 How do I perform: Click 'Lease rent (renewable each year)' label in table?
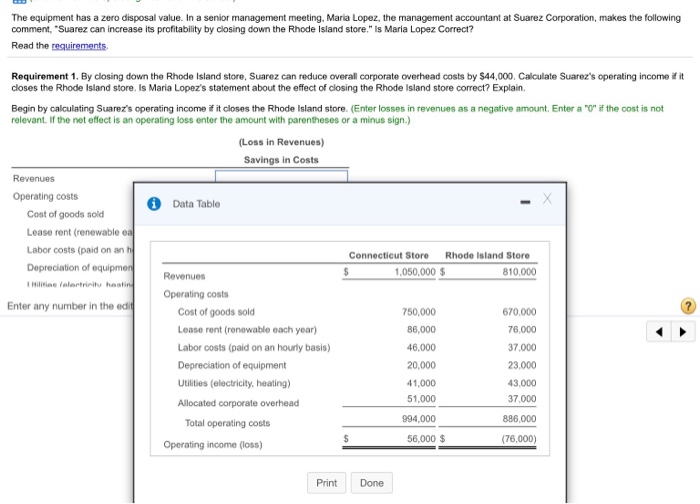click(x=247, y=329)
